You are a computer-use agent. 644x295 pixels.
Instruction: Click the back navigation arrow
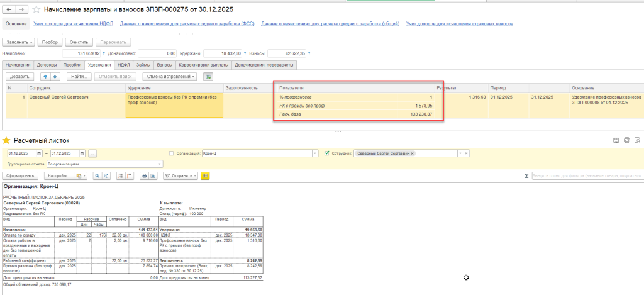(x=8, y=9)
